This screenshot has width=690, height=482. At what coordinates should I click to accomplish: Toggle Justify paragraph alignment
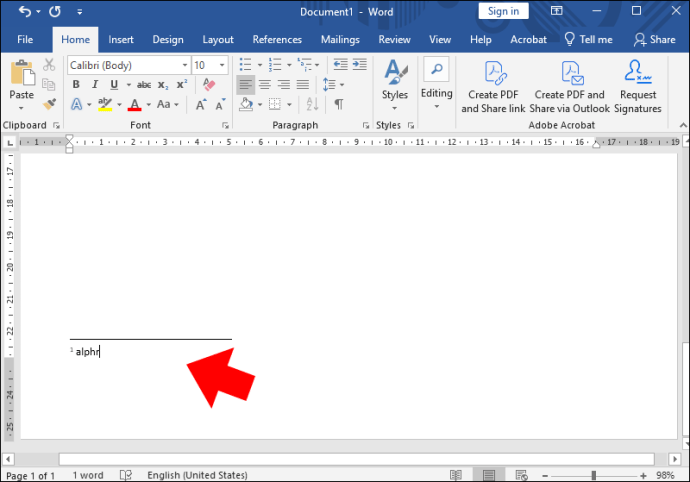tap(303, 85)
